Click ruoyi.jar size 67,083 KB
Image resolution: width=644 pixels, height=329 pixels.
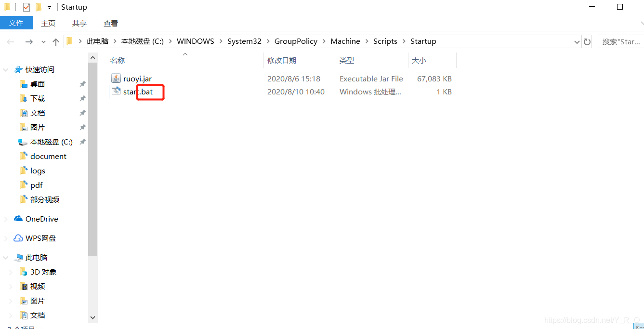tap(434, 79)
